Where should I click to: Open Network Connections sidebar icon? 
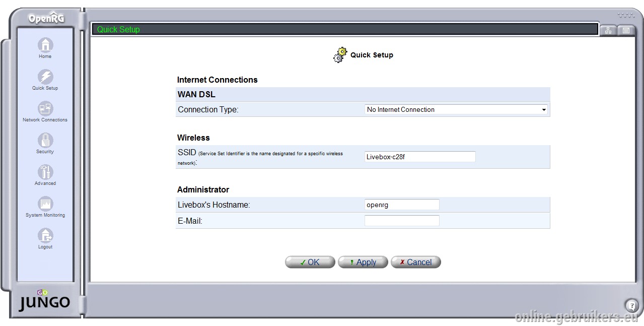point(45,108)
